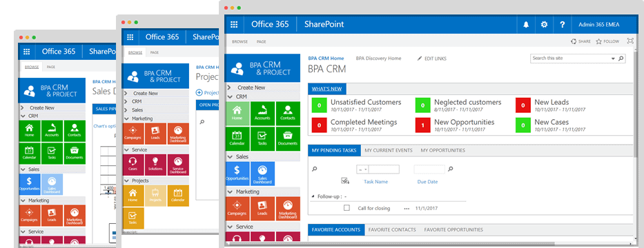Screen dimensions: 644x248
Task: Open Cases tile in the middle window
Action: [x=133, y=165]
